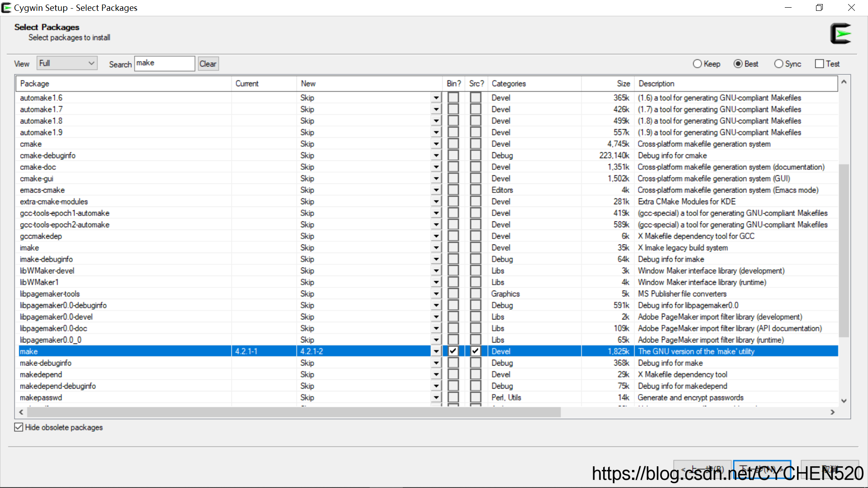This screenshot has width=868, height=488.
Task: Click the Cygwin logo icon at top right
Action: (x=840, y=34)
